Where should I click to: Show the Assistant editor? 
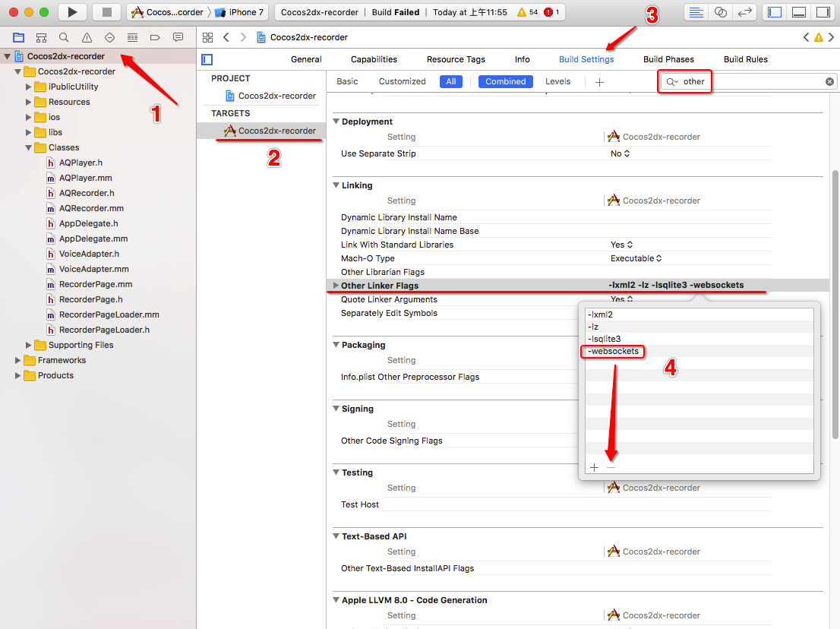pyautogui.click(x=721, y=12)
